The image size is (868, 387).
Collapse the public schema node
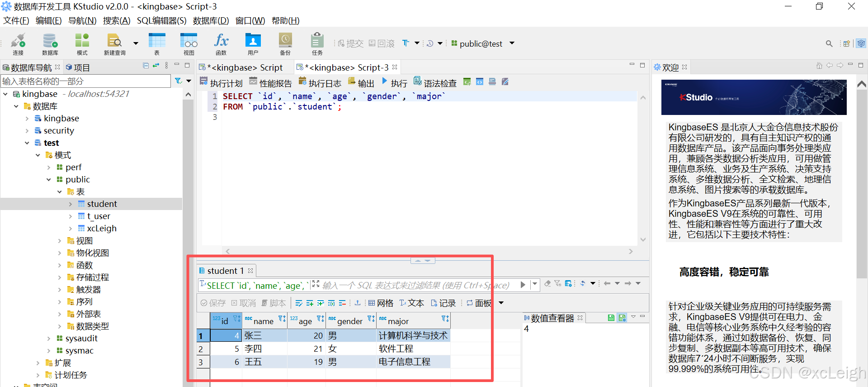pyautogui.click(x=48, y=180)
